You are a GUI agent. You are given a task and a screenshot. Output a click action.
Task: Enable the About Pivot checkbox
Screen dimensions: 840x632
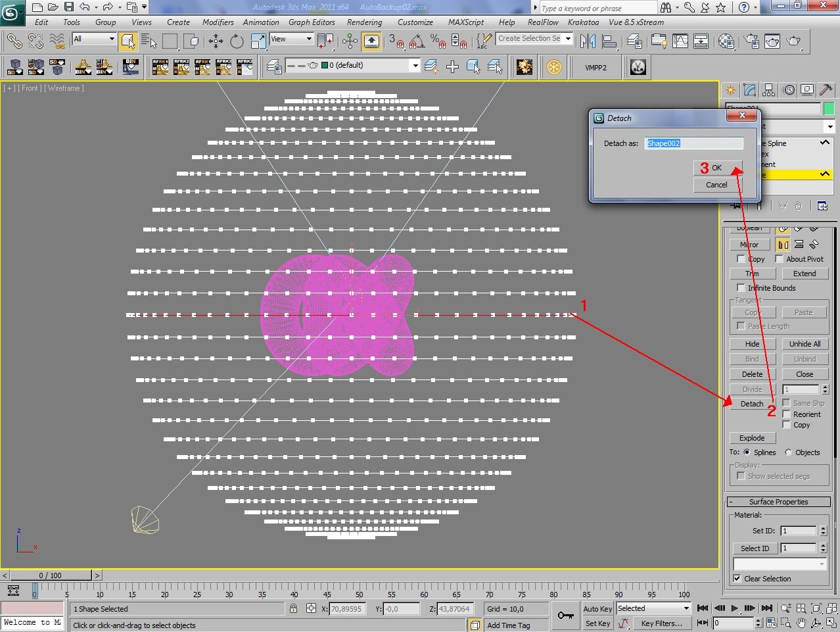click(x=780, y=259)
